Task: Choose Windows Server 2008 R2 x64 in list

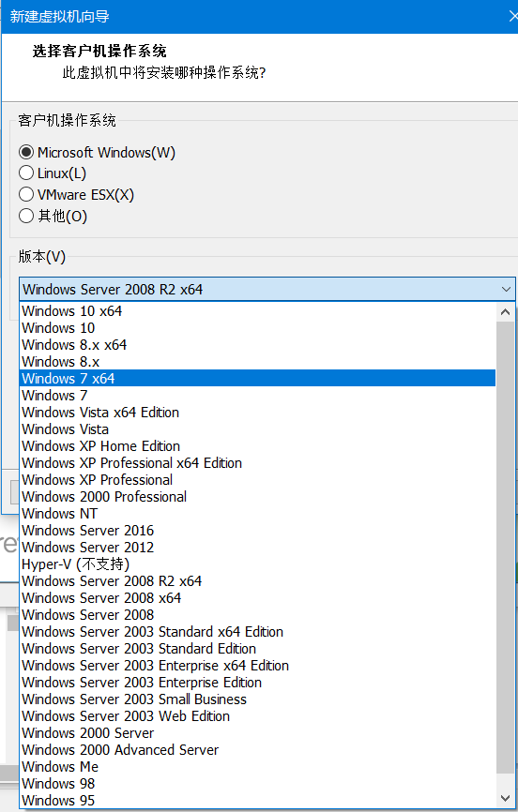Action: click(258, 581)
